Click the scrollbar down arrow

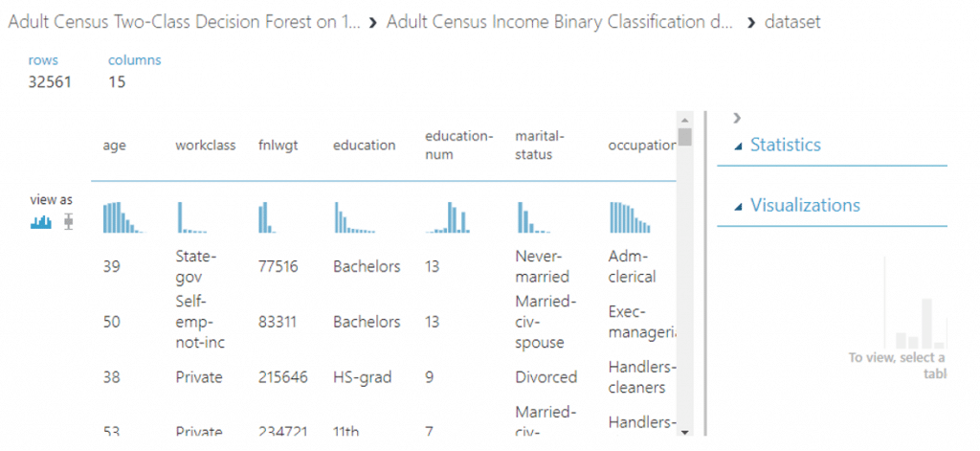[684, 432]
